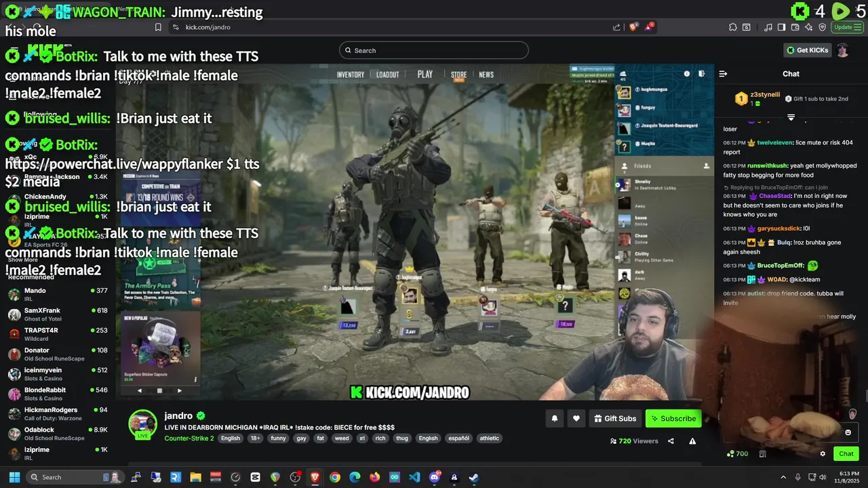This screenshot has height=488, width=868.
Task: Click the Gift Subs button
Action: click(615, 419)
